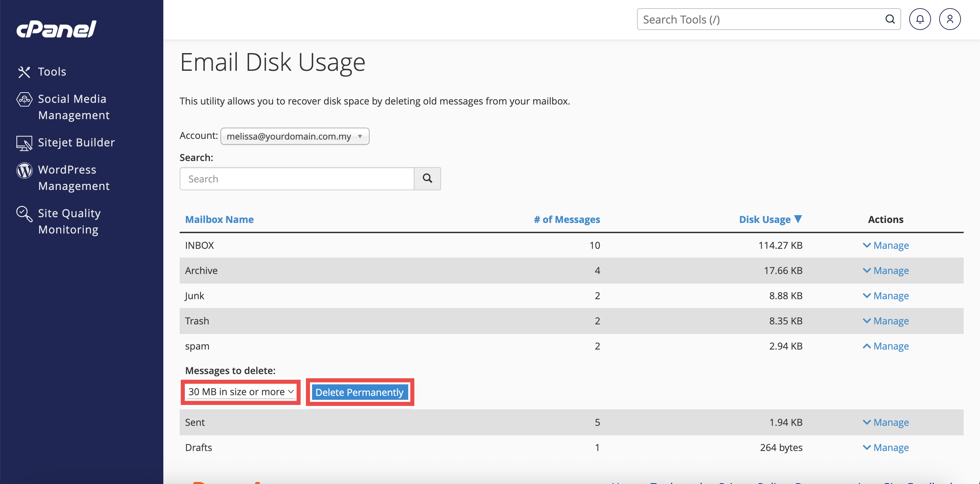Open the user account profile icon

tap(950, 19)
